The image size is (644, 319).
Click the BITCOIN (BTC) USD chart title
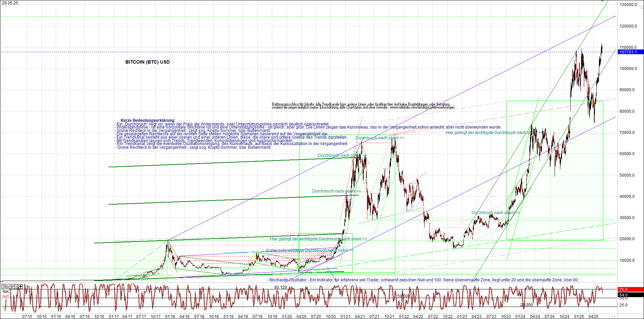click(x=148, y=62)
